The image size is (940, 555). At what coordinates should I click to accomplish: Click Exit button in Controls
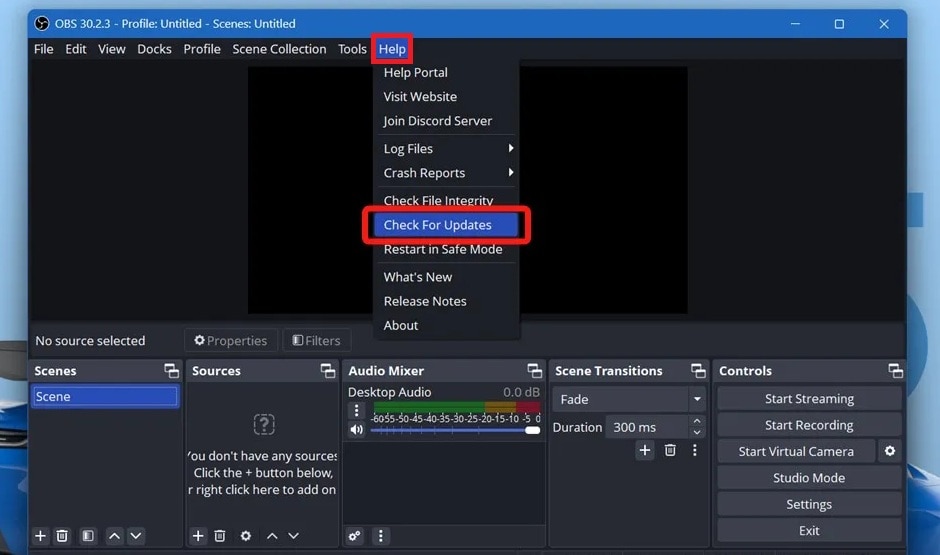click(809, 530)
